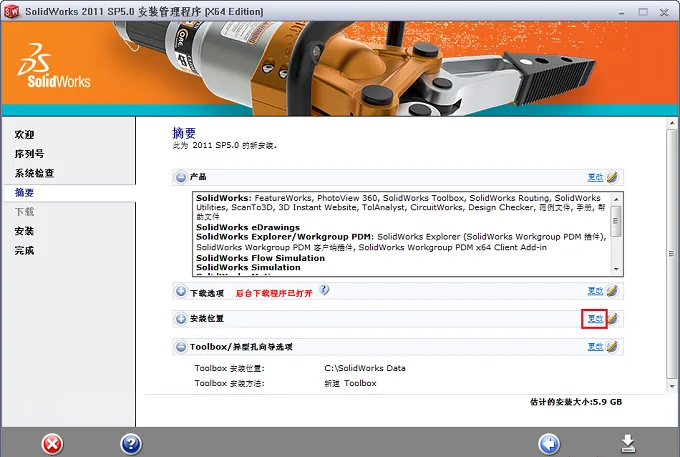
Task: Click 'Toolbox 安装方法:' label
Action: coord(229,383)
